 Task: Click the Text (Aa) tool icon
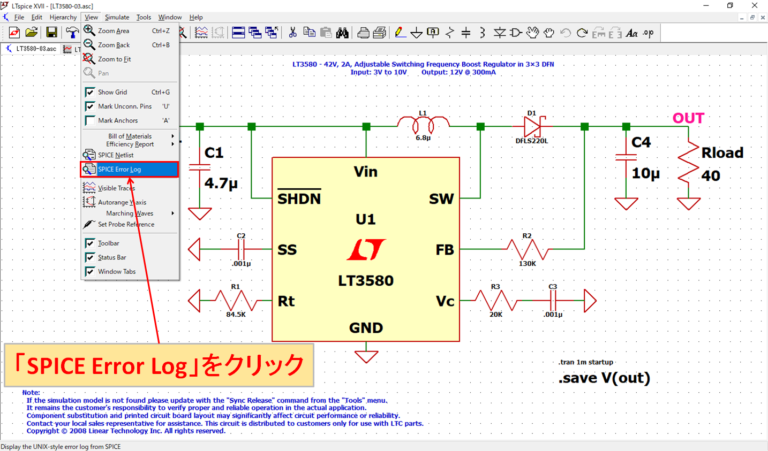pyautogui.click(x=631, y=33)
